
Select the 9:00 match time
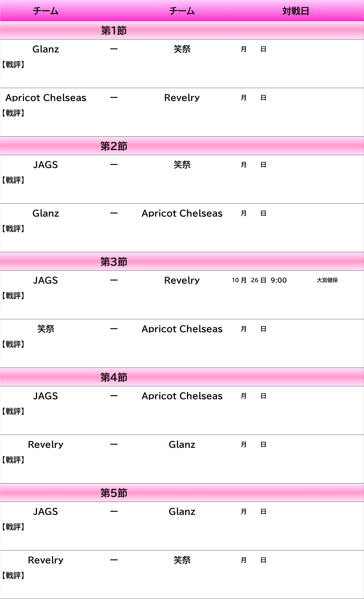[x=279, y=280]
